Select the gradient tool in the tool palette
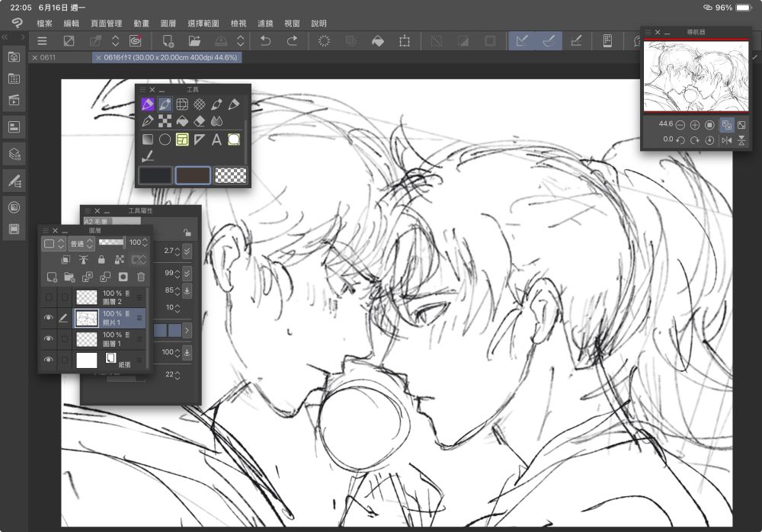Screen dimensions: 762x532 pos(148,140)
